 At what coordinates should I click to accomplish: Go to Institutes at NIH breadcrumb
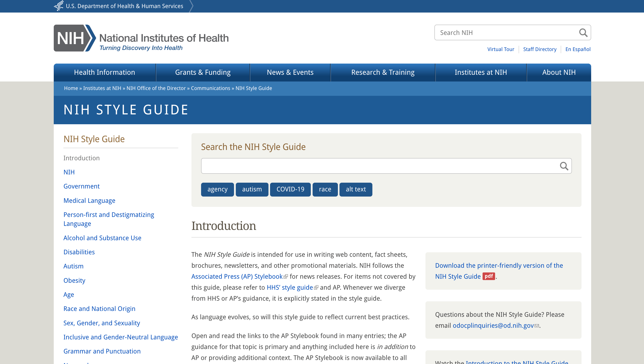[x=102, y=88]
